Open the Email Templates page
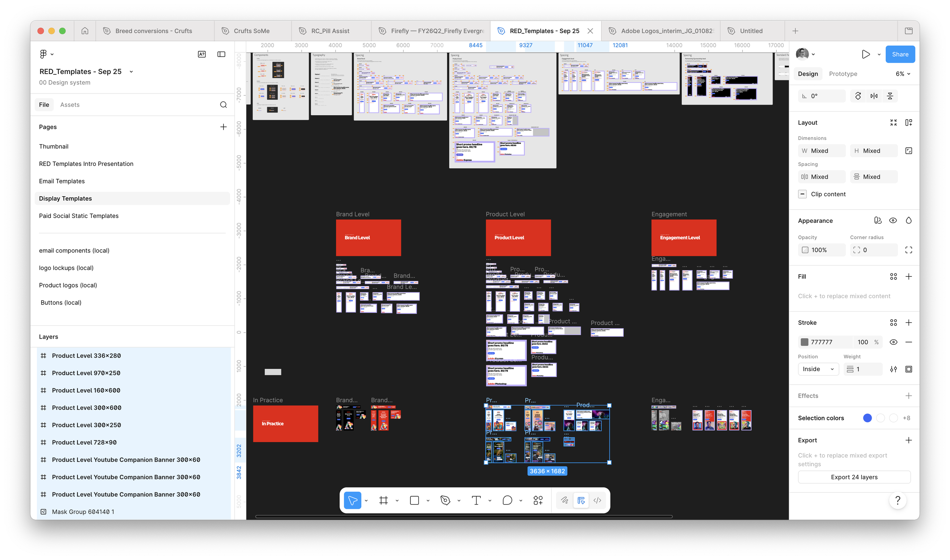This screenshot has width=950, height=560. pos(62,181)
